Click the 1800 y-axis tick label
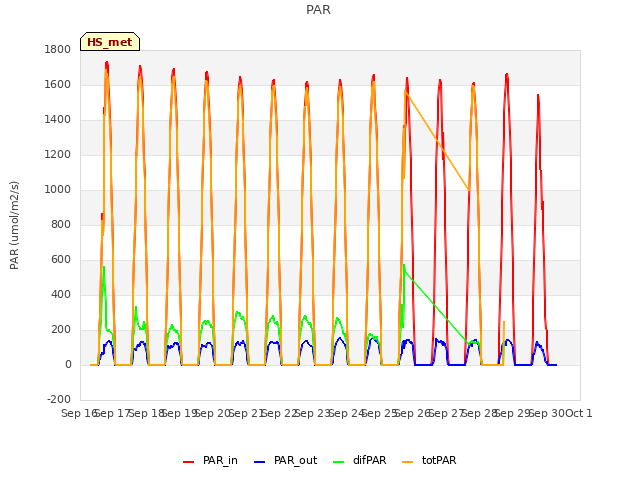Image resolution: width=640 pixels, height=480 pixels. pos(58,49)
